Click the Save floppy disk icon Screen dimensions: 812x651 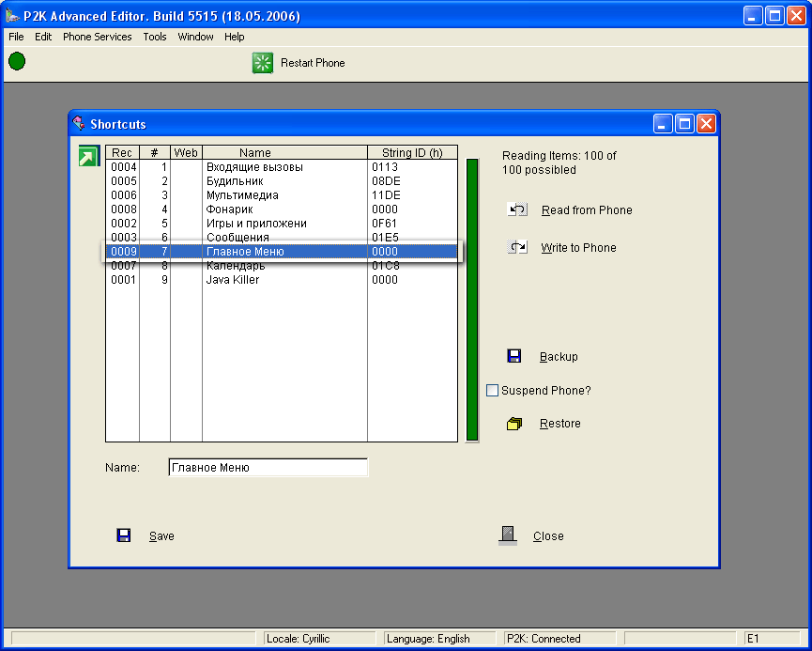[124, 535]
